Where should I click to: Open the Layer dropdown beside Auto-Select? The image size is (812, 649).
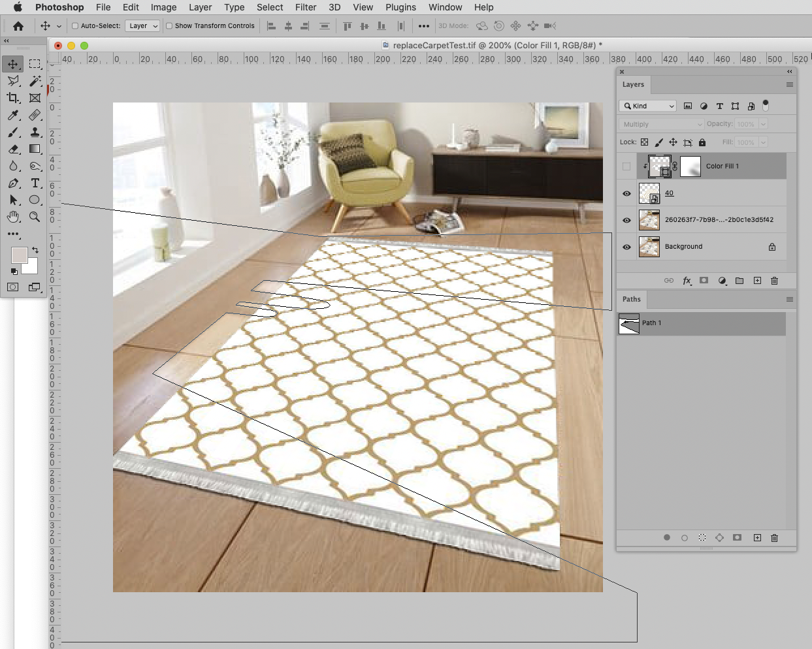142,26
